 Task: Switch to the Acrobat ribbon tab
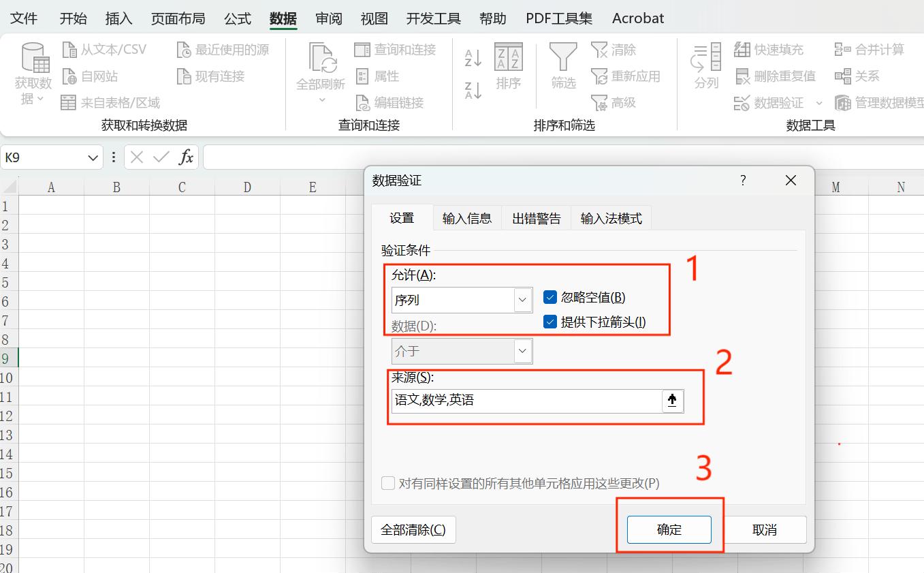638,18
